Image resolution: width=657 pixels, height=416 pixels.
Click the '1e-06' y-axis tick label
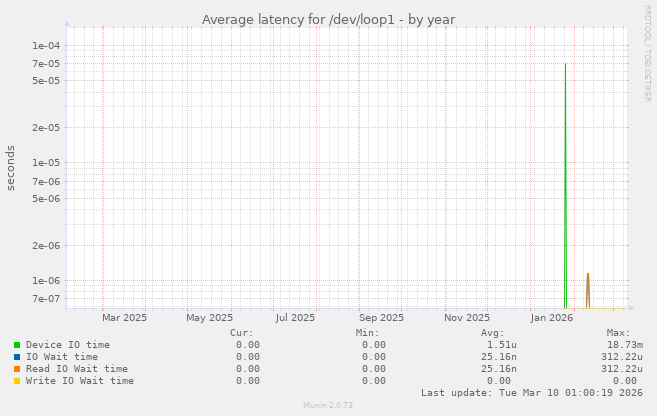tap(46, 281)
